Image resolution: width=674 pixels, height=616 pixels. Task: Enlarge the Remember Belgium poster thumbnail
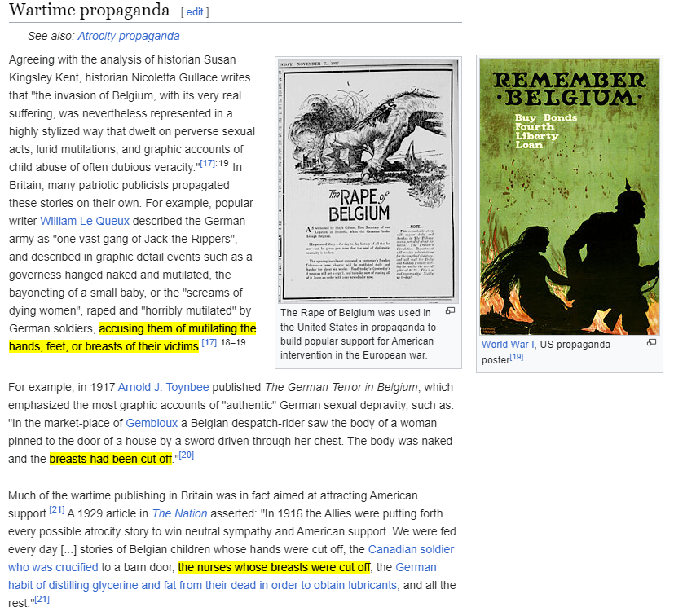coord(569,196)
